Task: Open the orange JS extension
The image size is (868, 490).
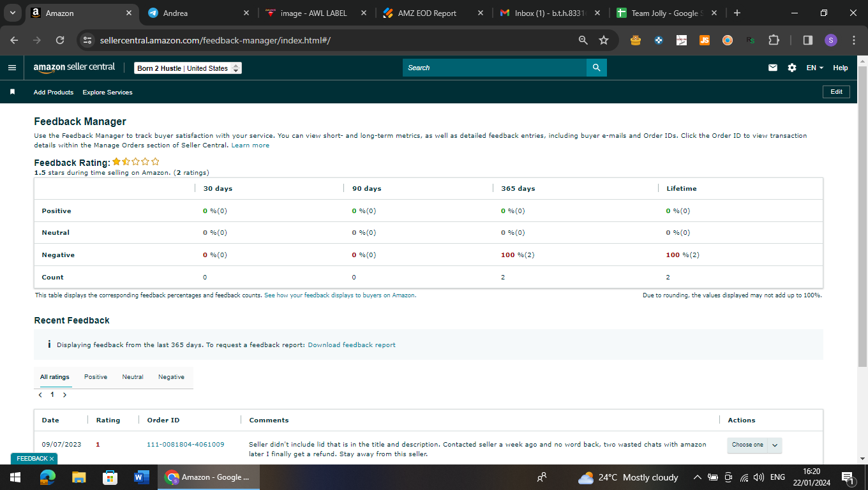Action: coord(705,40)
